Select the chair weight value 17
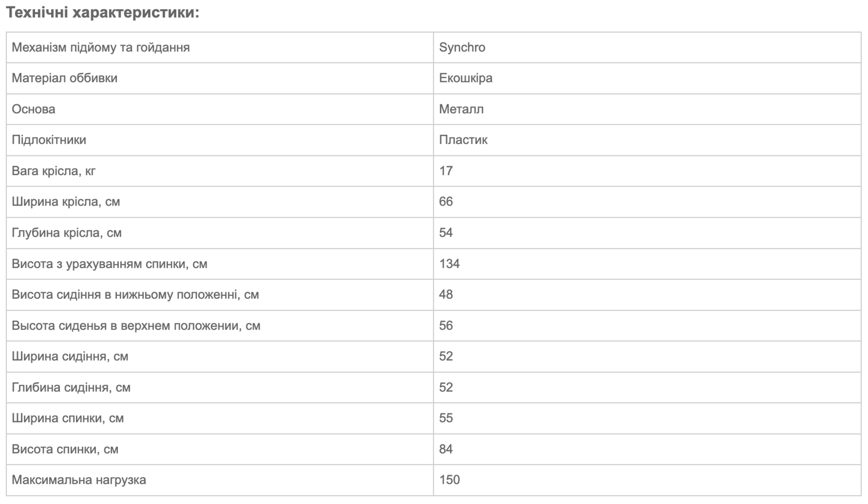 pos(446,171)
